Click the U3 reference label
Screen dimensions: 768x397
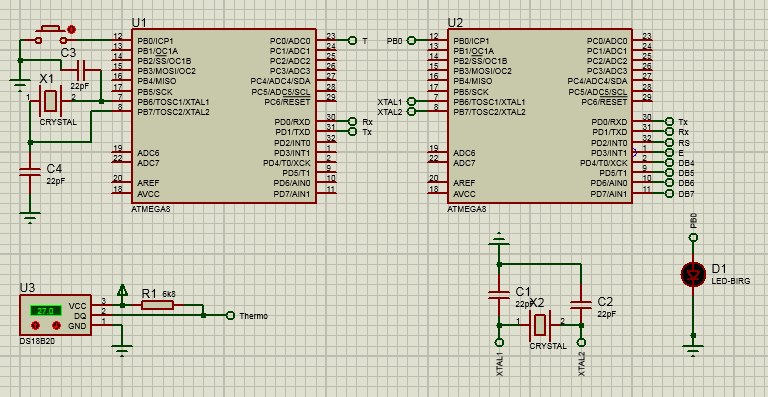[27, 288]
